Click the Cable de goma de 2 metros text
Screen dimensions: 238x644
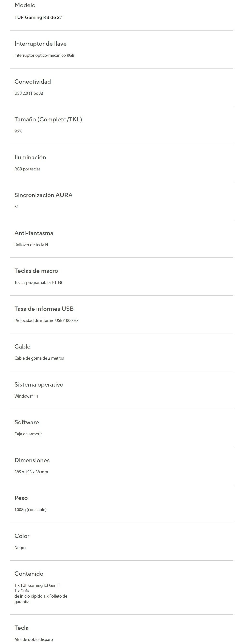[x=39, y=358]
